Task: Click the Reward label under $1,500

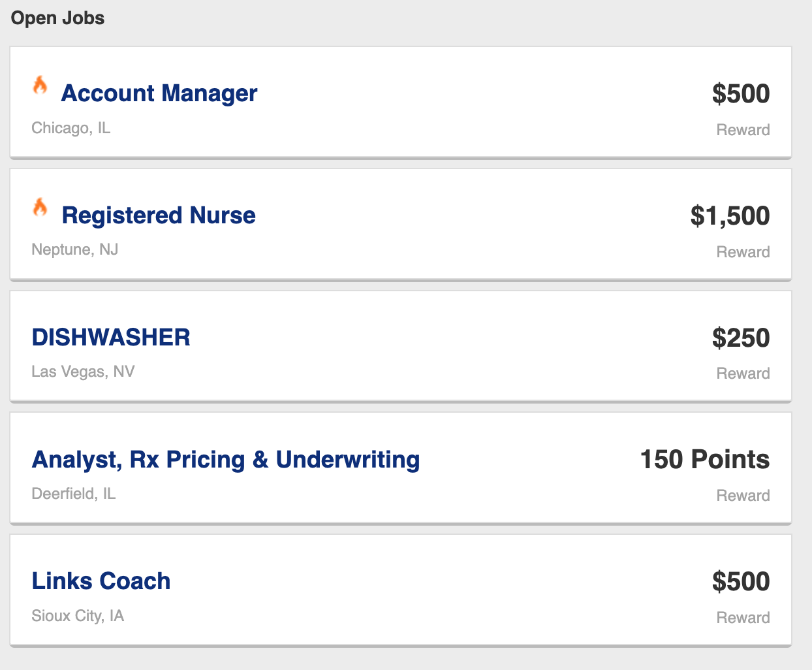Action: point(743,252)
